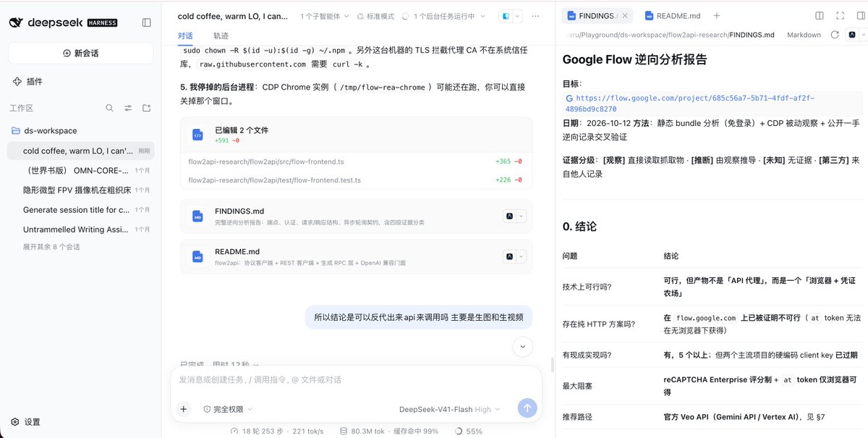Open 'Untrammelled Writing Assi...' conversation
This screenshot has width=868, height=438.
(81, 229)
